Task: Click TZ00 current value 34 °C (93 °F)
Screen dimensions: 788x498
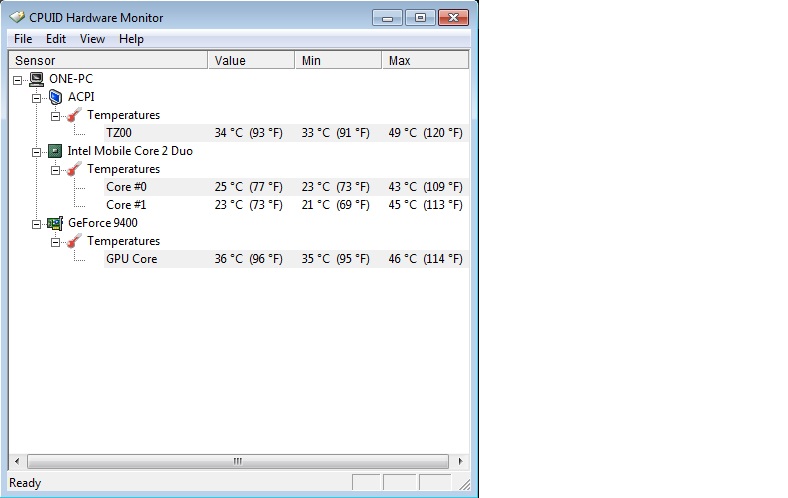Action: [x=248, y=133]
